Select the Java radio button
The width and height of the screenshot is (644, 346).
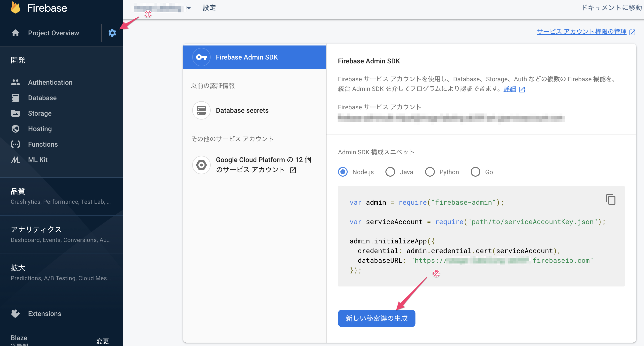pyautogui.click(x=390, y=172)
